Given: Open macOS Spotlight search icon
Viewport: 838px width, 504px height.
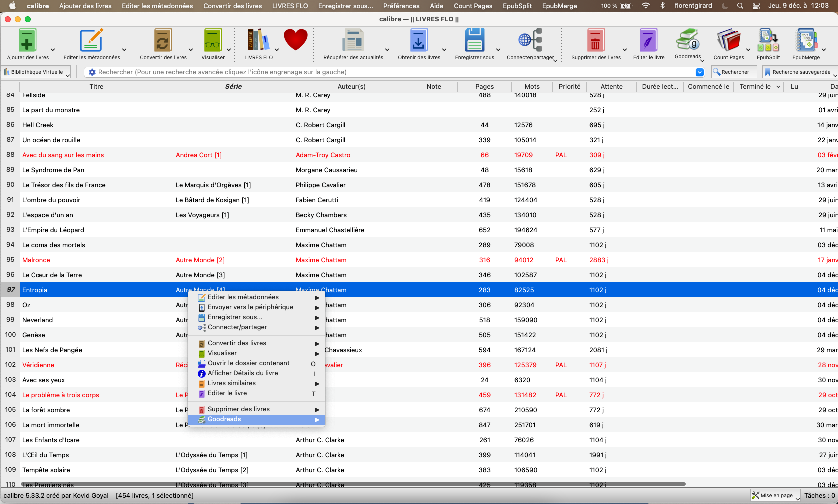Looking at the screenshot, I should click(740, 6).
